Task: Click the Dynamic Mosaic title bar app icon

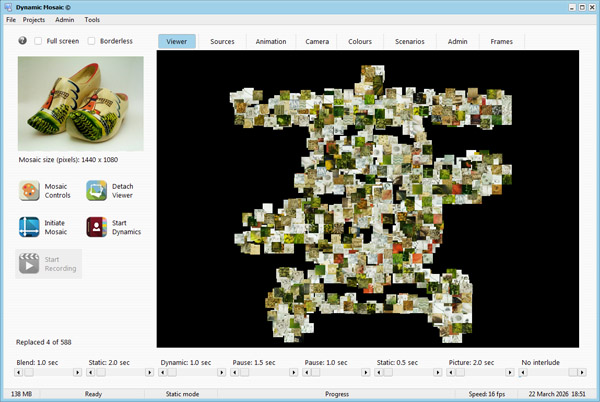Action: pyautogui.click(x=8, y=6)
